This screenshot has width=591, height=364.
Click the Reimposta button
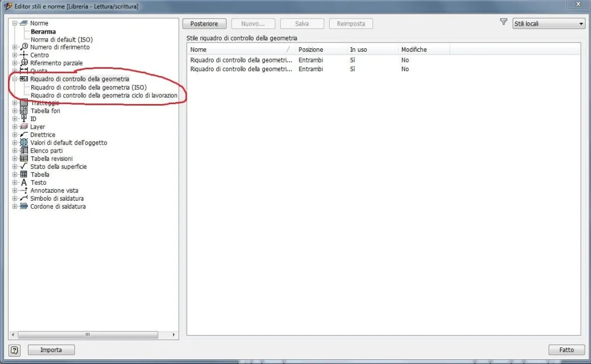tap(351, 24)
